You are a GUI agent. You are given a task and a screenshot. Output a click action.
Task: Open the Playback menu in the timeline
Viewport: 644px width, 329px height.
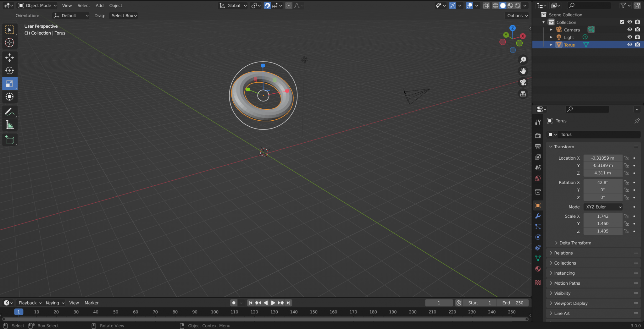click(29, 303)
